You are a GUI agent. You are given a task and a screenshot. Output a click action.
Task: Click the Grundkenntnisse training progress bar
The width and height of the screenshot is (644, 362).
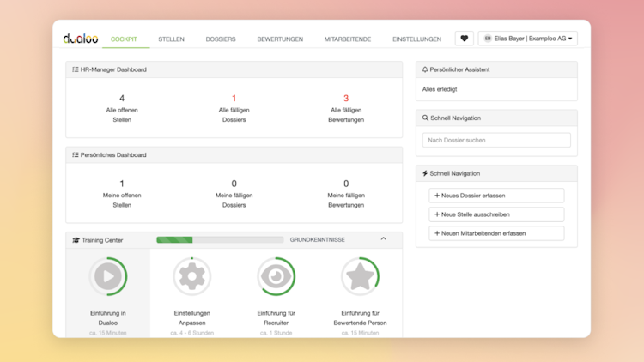click(x=220, y=239)
